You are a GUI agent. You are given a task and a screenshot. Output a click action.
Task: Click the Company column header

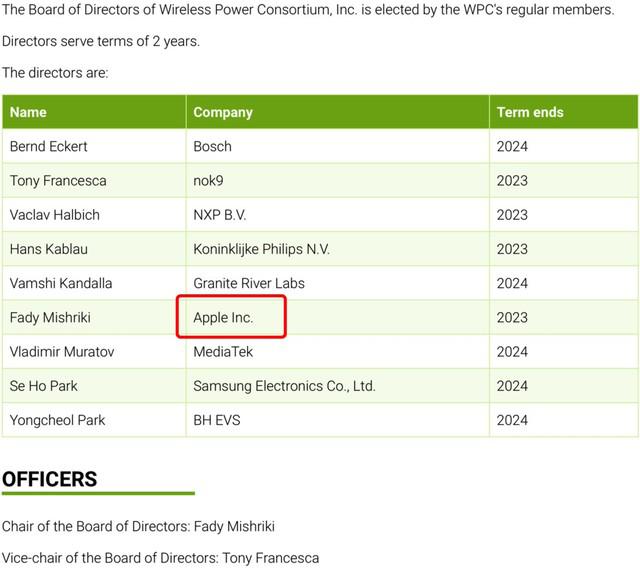(x=338, y=112)
